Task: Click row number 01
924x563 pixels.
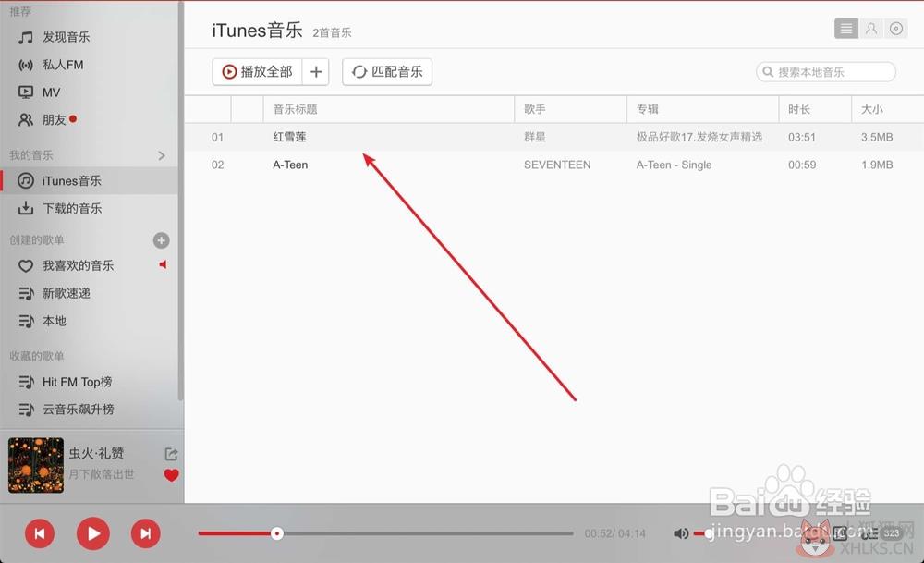Action: 217,137
